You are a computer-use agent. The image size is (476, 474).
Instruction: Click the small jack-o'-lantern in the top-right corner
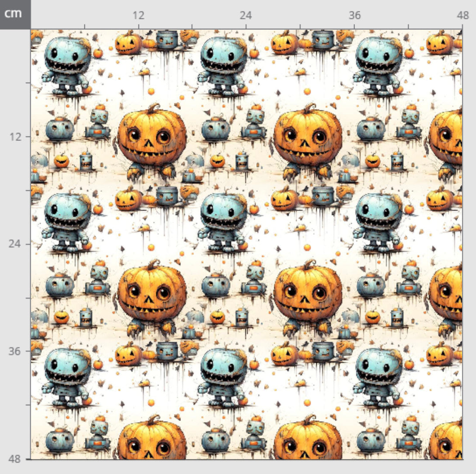[440, 43]
